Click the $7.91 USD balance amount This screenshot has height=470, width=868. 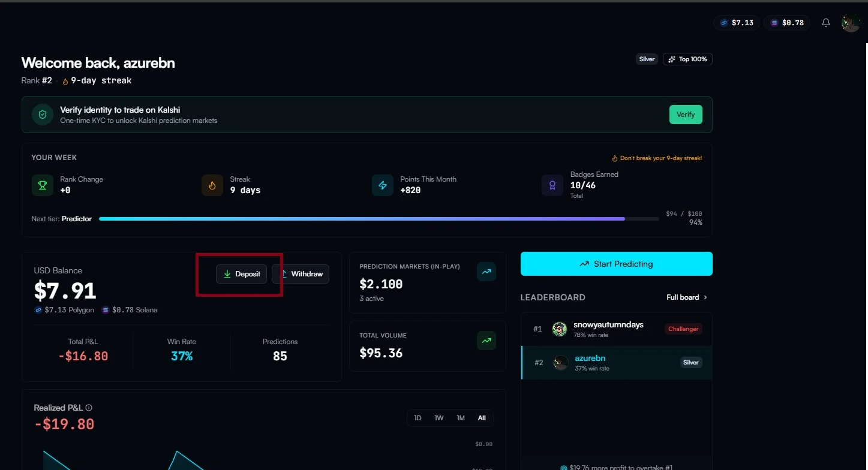(x=65, y=291)
